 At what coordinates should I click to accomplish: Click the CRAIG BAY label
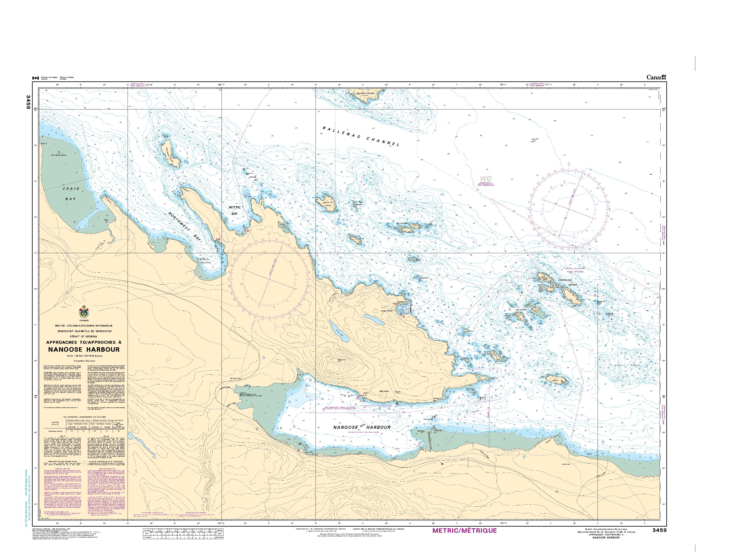[71, 194]
